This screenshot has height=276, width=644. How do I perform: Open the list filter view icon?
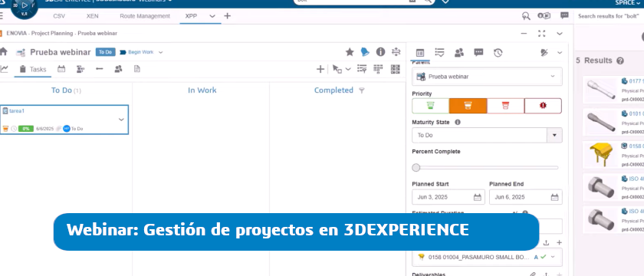click(362, 69)
